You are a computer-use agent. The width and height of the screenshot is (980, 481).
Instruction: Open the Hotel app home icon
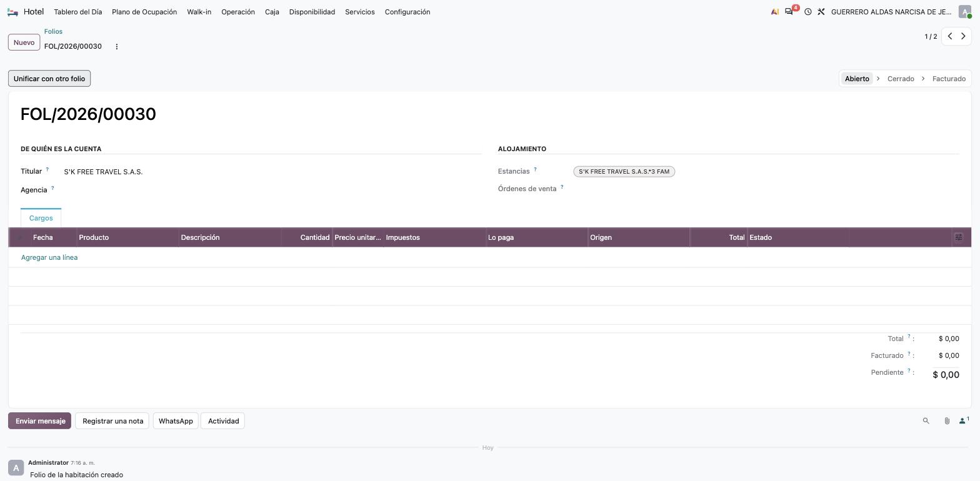point(12,12)
